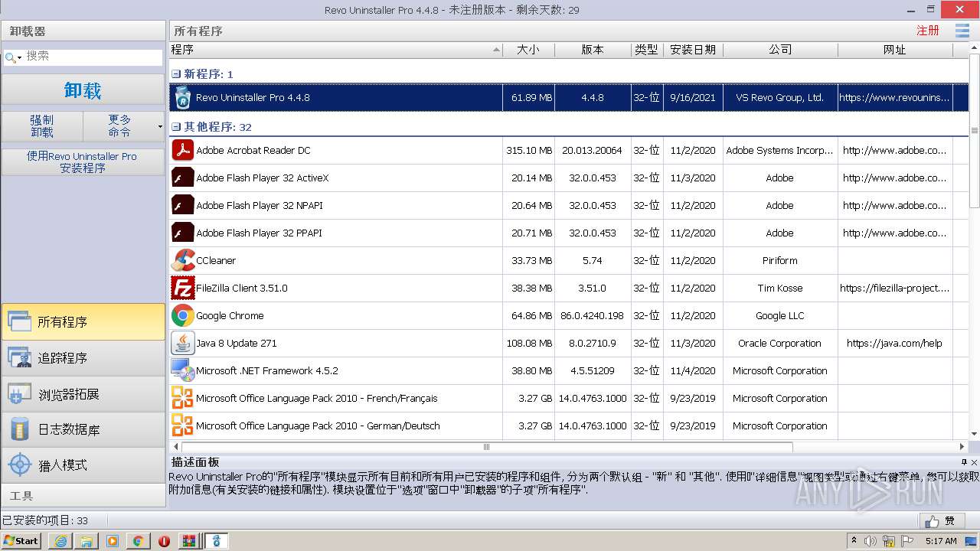Click the 公司 column header
Screen dimensions: 980x551
pos(780,50)
